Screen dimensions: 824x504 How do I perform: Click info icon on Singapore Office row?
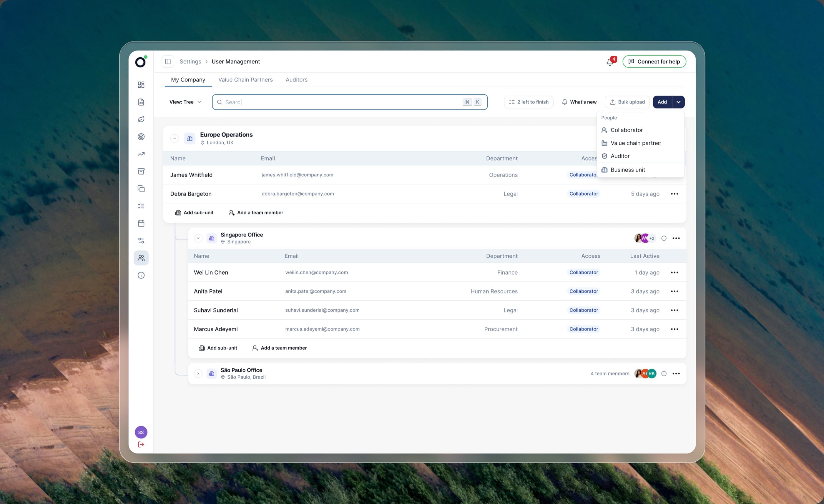coord(664,238)
